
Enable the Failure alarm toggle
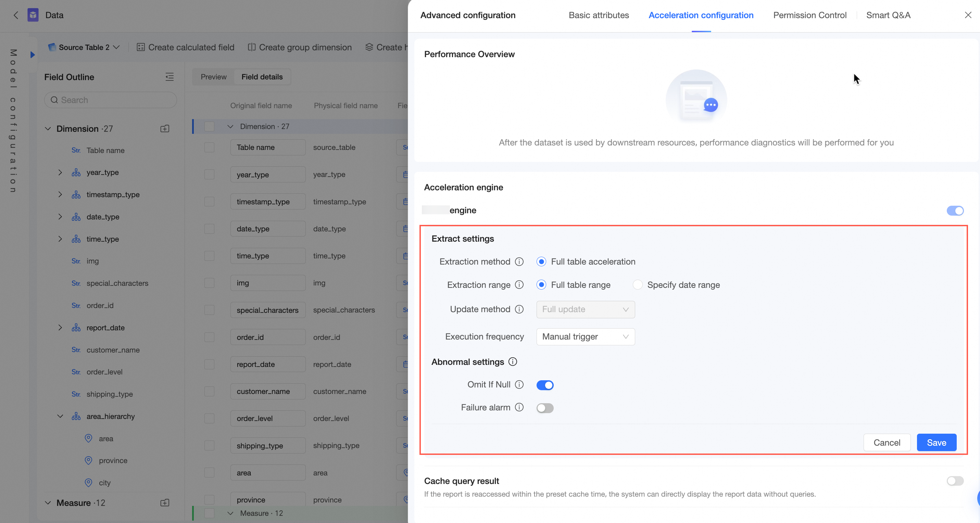(x=545, y=408)
